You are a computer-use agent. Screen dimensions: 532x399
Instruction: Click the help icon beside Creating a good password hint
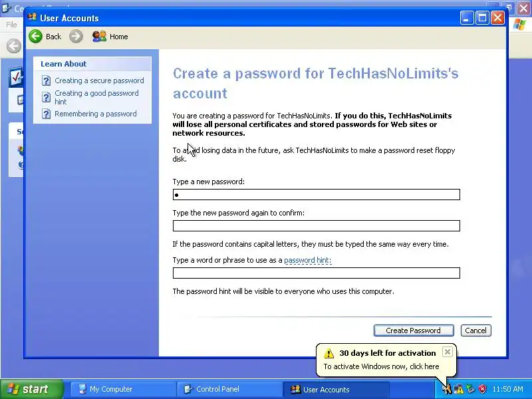coord(46,97)
